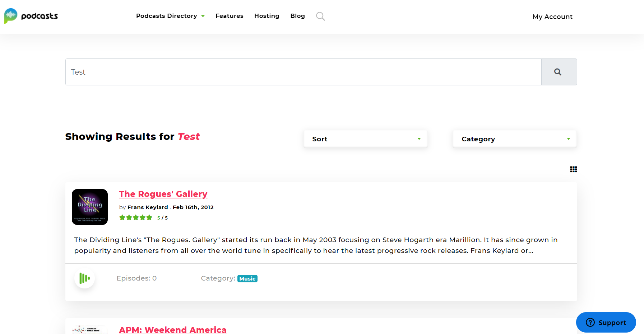The image size is (644, 334).
Task: Switch to grid view using the grid icon
Action: (x=573, y=169)
